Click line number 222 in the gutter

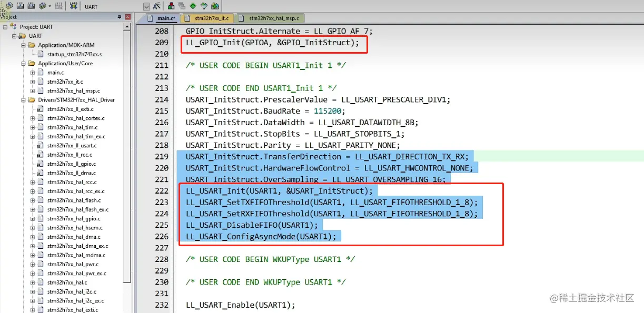[x=161, y=191]
